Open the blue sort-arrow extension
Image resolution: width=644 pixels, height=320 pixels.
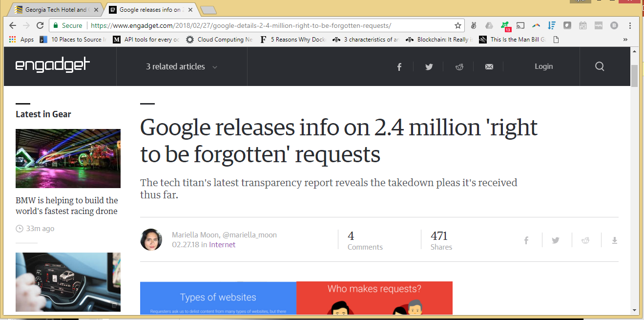pyautogui.click(x=552, y=25)
